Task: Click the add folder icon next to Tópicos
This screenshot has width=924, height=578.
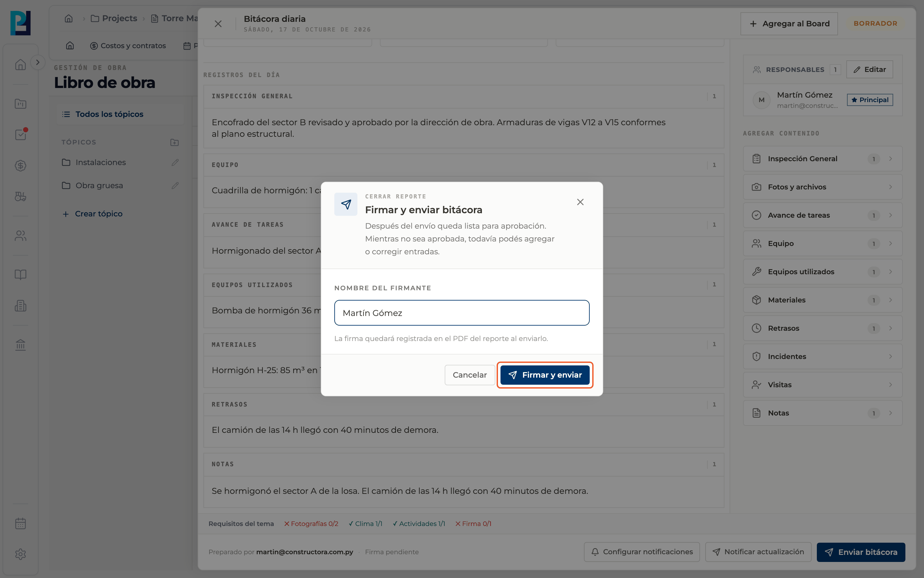Action: point(175,142)
